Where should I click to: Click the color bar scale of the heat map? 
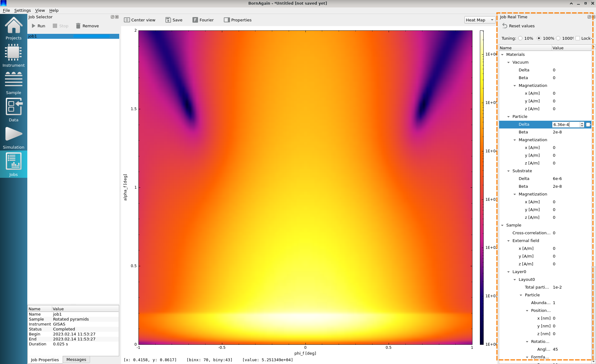(482, 187)
